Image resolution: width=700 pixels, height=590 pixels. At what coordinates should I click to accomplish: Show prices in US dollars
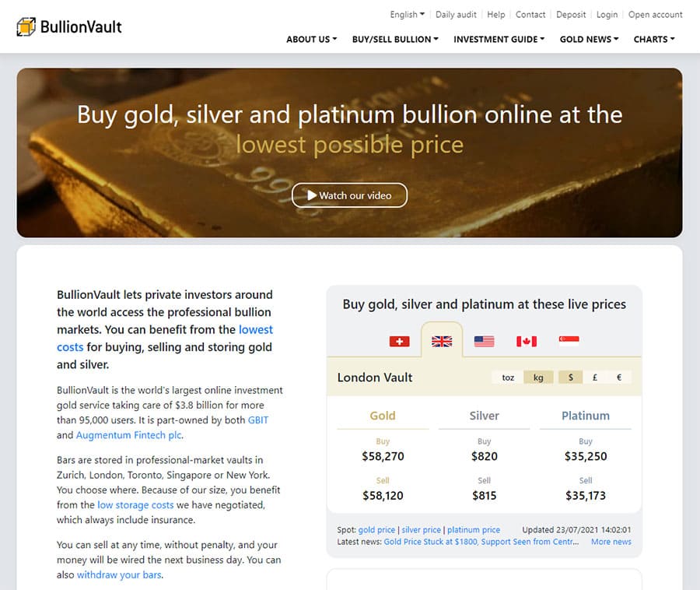pyautogui.click(x=571, y=378)
